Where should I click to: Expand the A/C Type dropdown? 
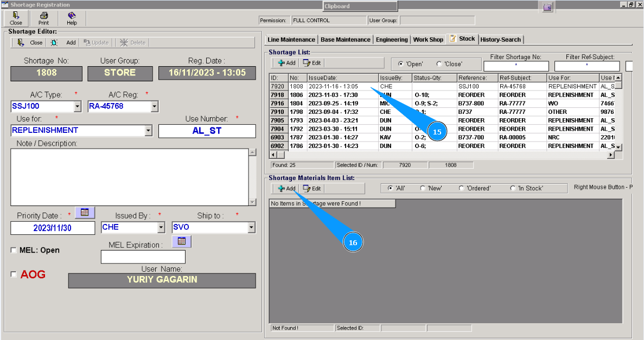click(77, 106)
